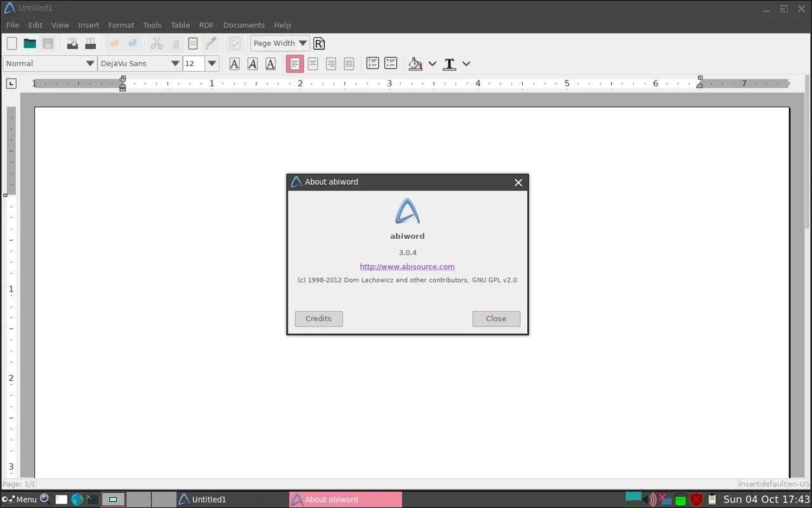The height and width of the screenshot is (508, 812).
Task: Toggle Underline formatting button
Action: (x=271, y=63)
